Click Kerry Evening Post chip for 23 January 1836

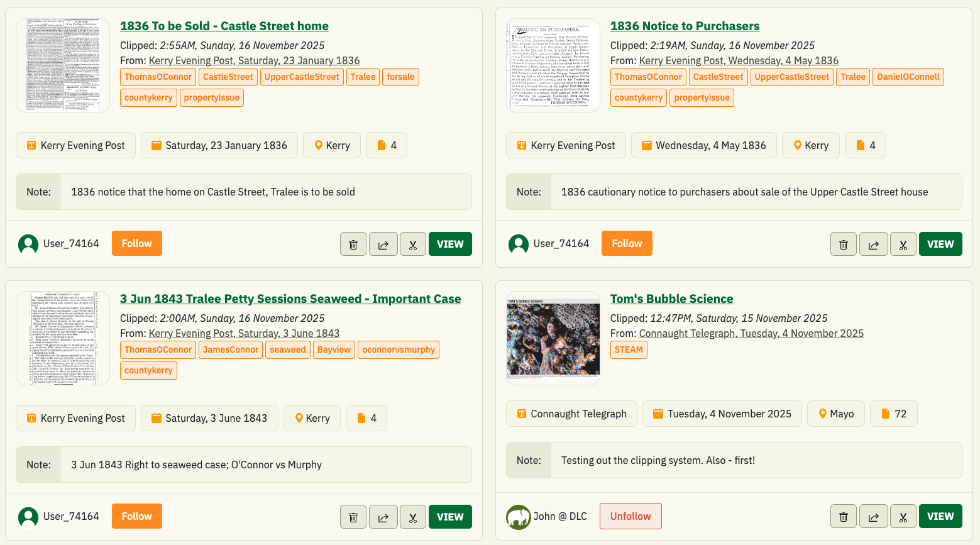(x=75, y=145)
